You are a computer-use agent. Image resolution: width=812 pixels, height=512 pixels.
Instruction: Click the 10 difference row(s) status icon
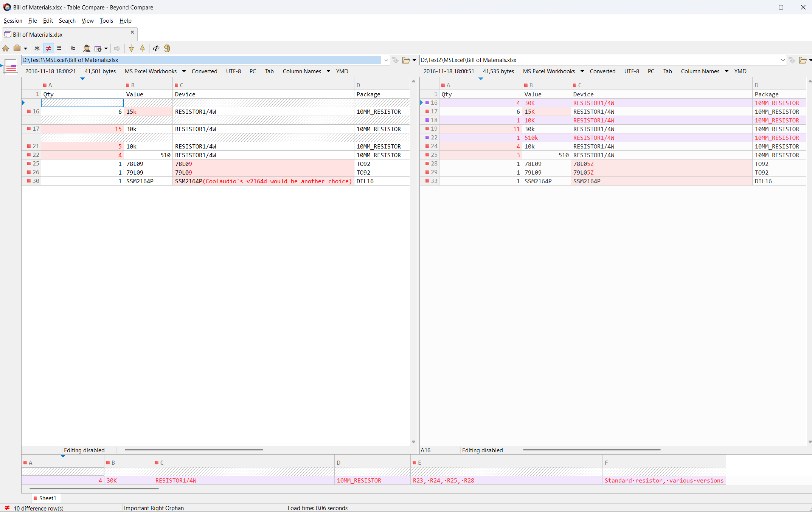point(7,508)
